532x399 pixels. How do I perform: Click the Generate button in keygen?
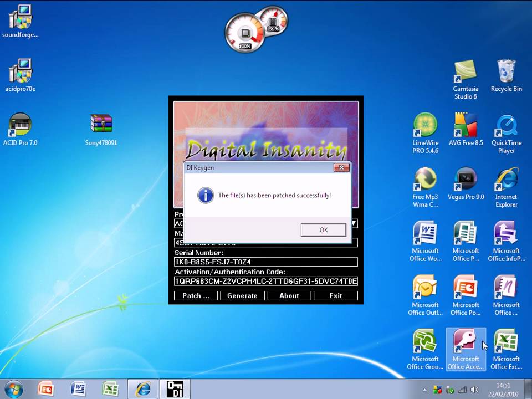[242, 295]
